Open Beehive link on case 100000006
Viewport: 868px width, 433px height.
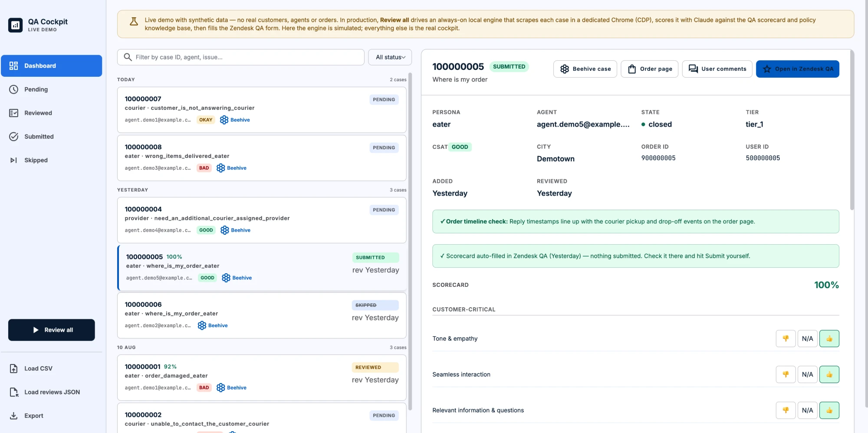click(213, 325)
